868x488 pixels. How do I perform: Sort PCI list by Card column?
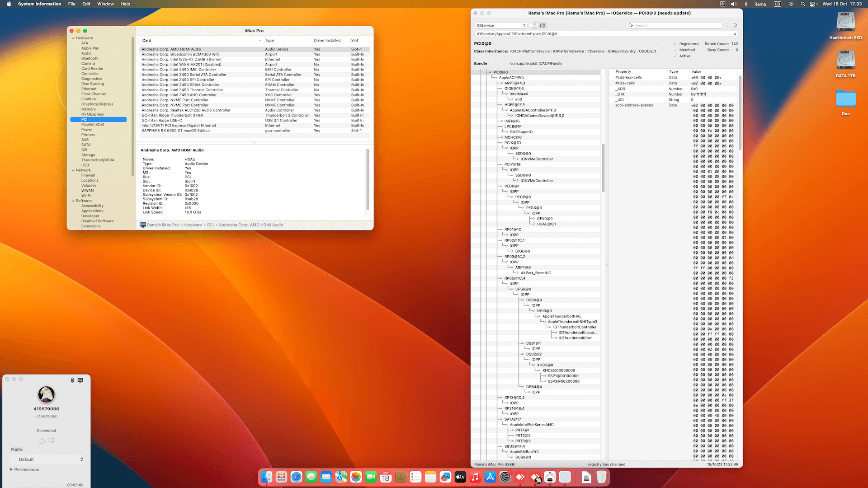(201, 41)
